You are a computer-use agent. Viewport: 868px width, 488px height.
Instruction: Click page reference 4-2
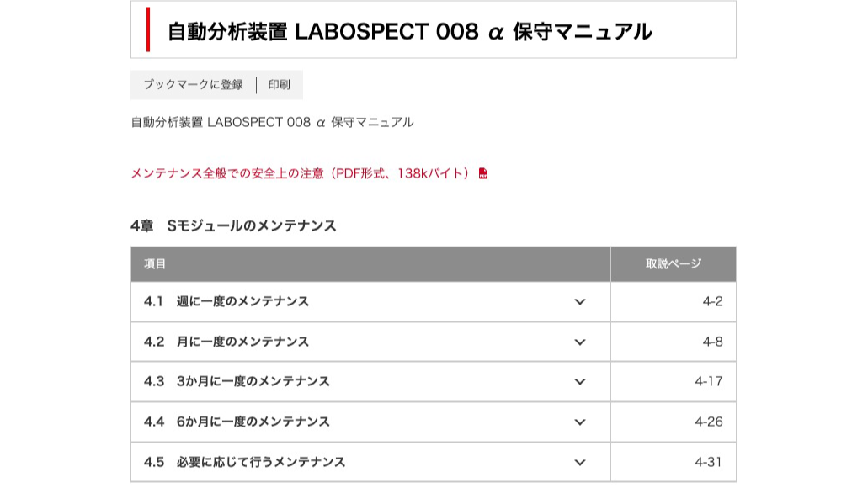click(x=712, y=301)
